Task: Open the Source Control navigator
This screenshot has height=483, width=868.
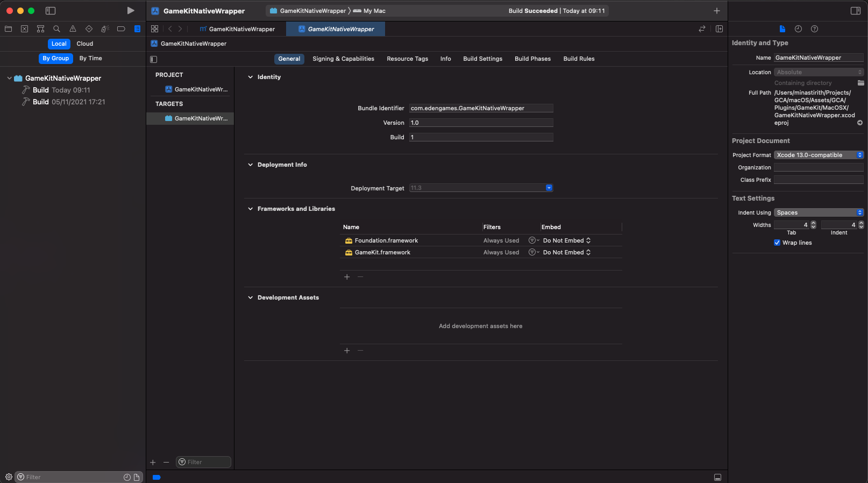Action: pyautogui.click(x=24, y=29)
